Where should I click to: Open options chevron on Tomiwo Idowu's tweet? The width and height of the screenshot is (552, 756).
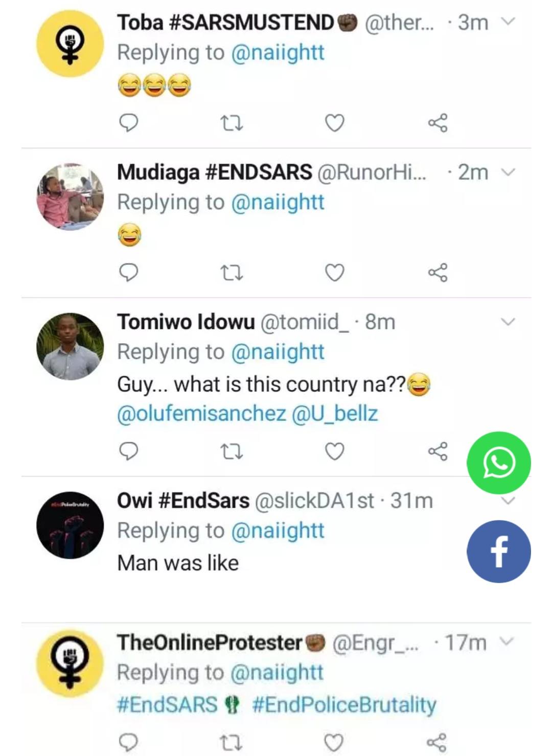508,322
